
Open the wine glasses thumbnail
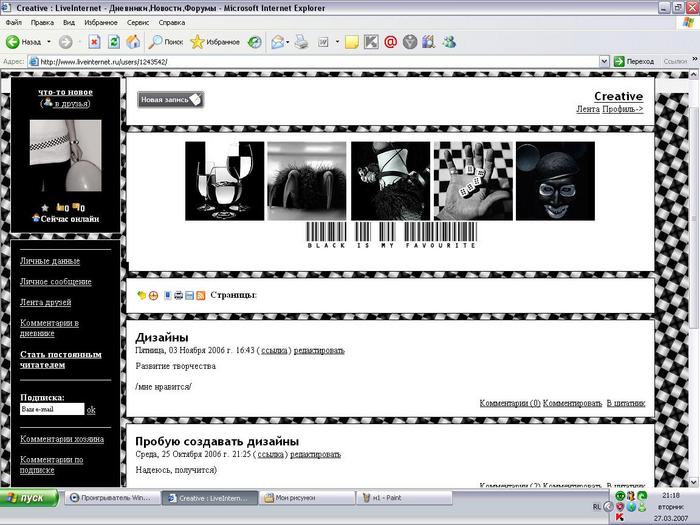click(x=225, y=181)
